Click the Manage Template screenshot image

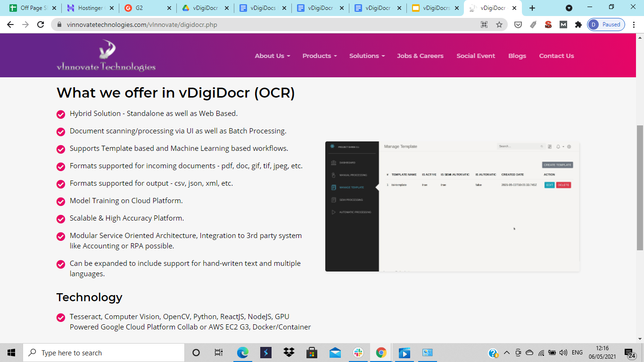pyautogui.click(x=452, y=206)
